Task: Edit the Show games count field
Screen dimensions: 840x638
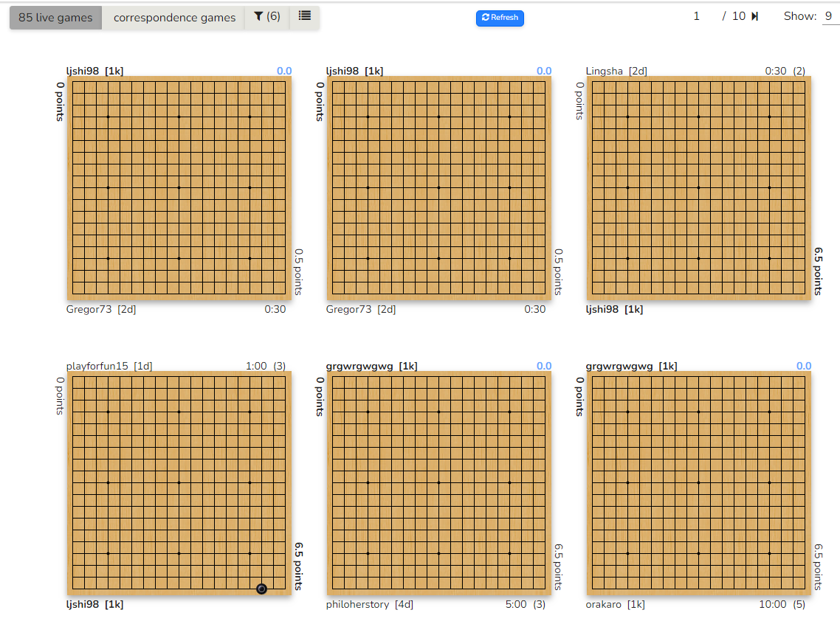Action: click(830, 16)
